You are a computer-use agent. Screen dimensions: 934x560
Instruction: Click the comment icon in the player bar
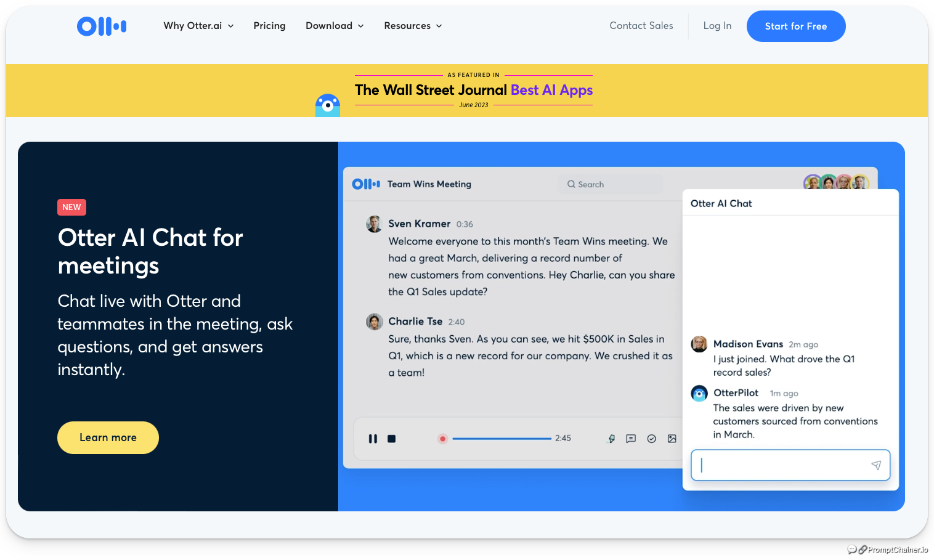pos(631,439)
